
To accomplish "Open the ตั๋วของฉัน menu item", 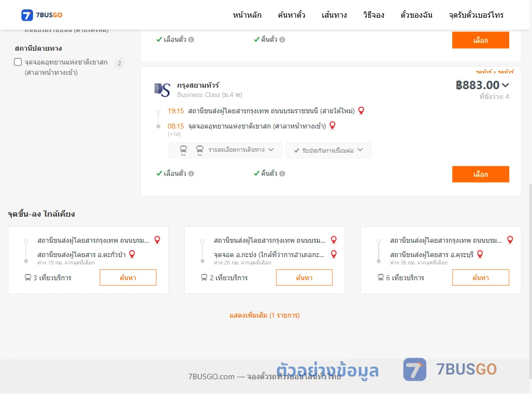I will click(x=416, y=15).
